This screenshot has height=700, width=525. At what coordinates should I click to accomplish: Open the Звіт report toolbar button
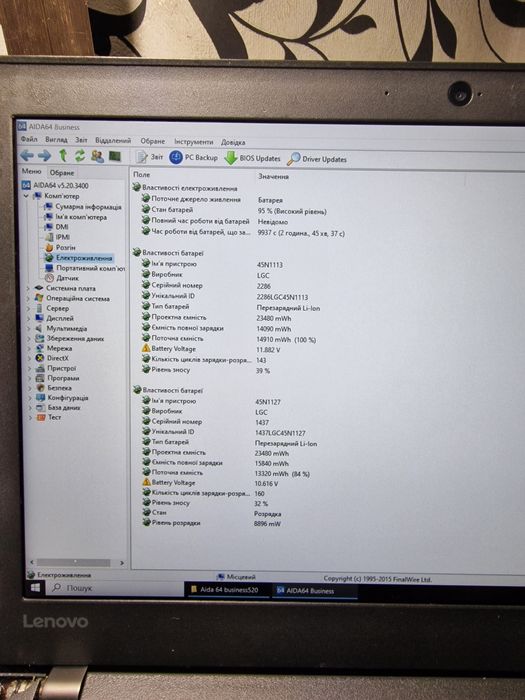150,157
